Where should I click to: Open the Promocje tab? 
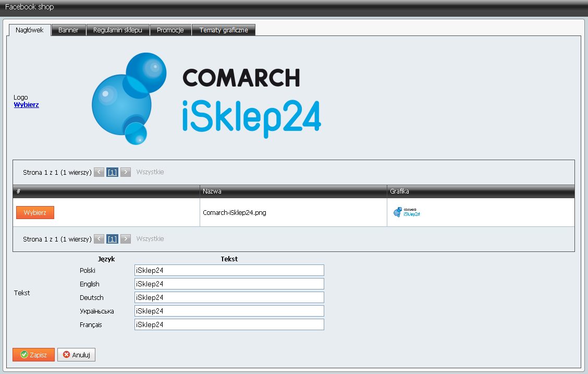point(170,30)
